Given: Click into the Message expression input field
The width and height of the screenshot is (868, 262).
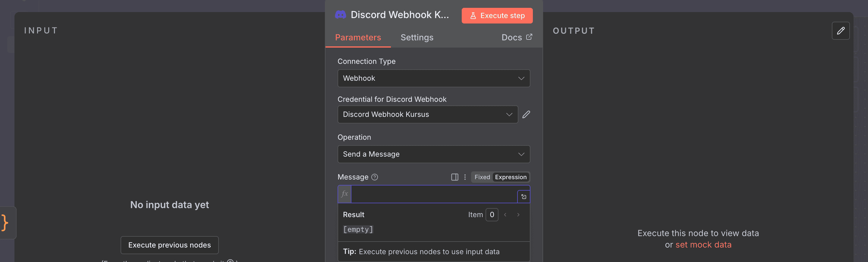Looking at the screenshot, I should tap(434, 194).
